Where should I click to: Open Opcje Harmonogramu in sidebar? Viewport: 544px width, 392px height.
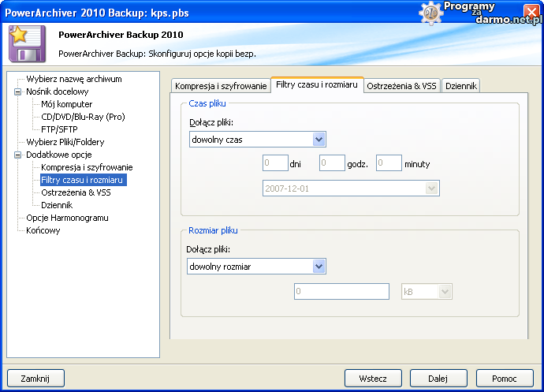(x=67, y=218)
